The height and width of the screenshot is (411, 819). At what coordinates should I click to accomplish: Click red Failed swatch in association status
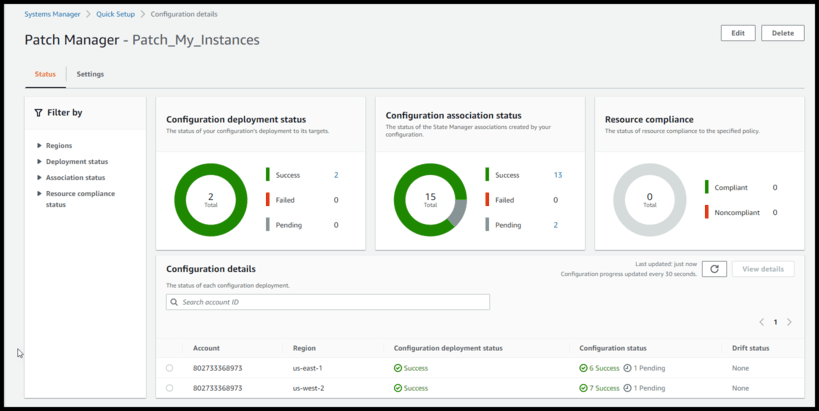point(487,199)
